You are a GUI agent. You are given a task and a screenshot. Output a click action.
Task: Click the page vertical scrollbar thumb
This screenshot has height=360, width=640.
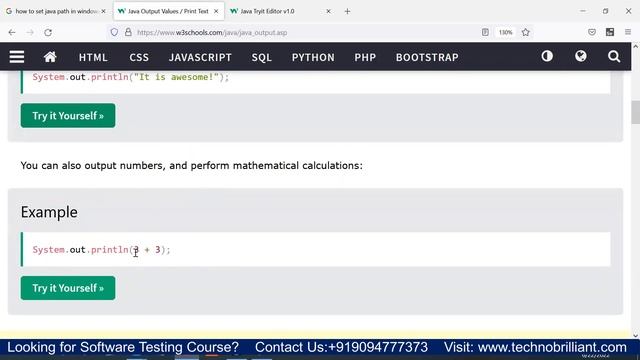[x=636, y=111]
